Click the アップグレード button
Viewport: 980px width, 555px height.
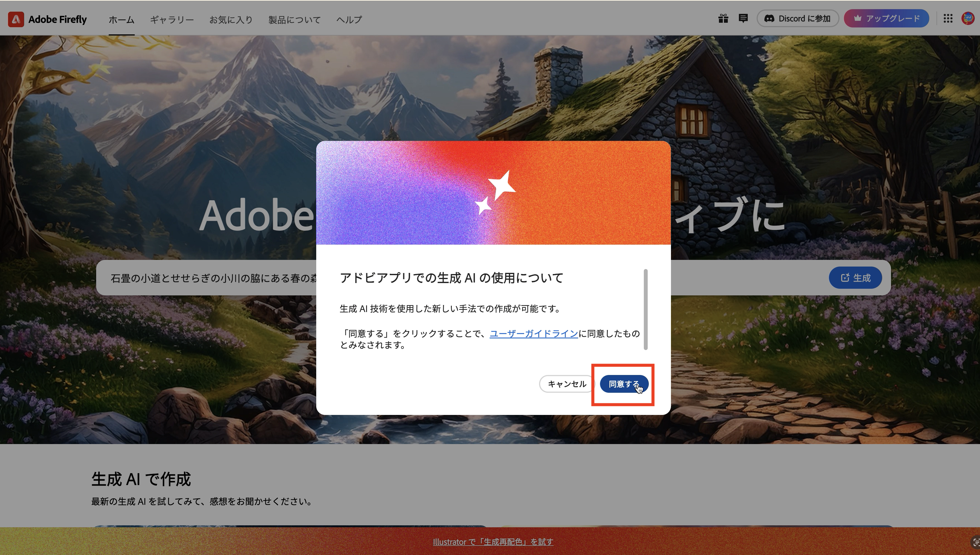pos(886,19)
